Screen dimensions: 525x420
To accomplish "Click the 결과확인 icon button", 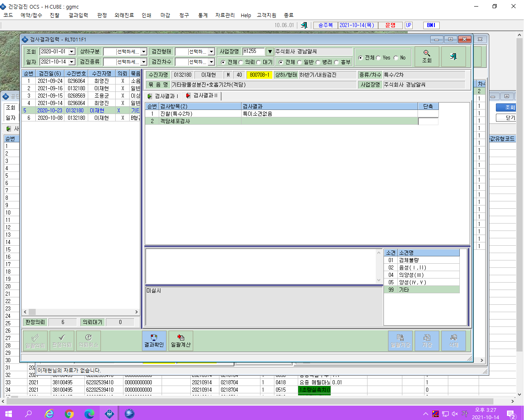I will click(154, 341).
